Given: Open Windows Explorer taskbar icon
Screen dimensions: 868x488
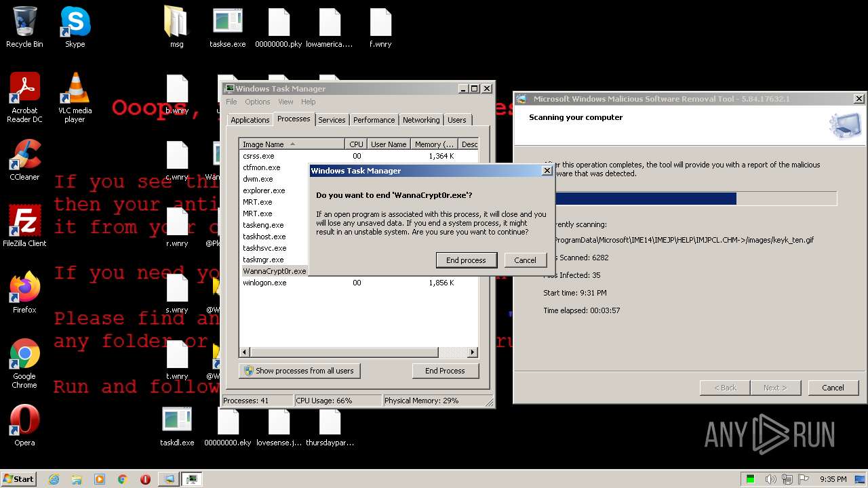Looking at the screenshot, I should point(77,479).
